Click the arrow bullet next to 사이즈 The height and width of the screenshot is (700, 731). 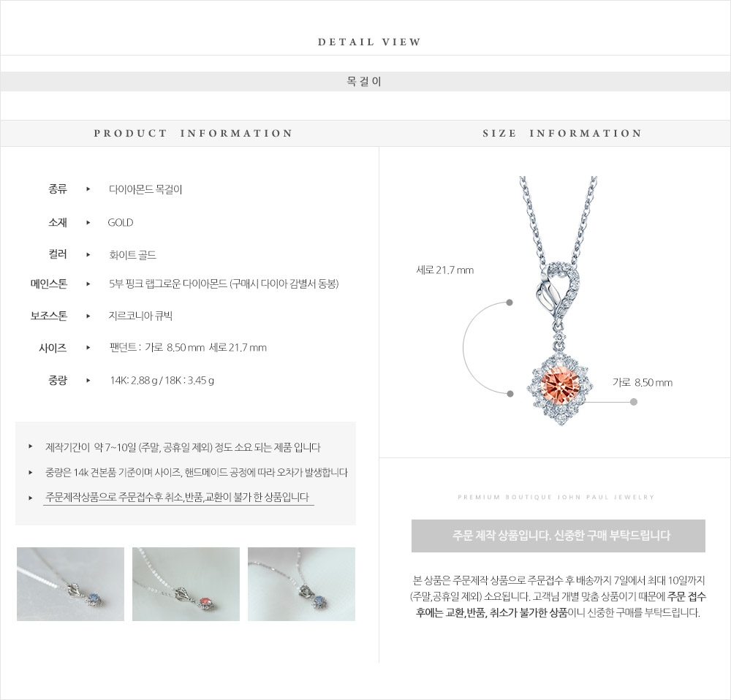point(88,347)
